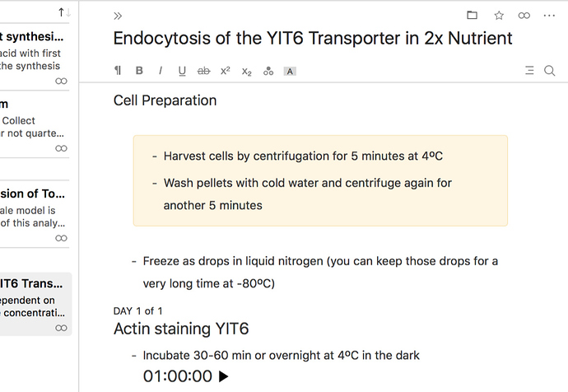This screenshot has height=392, width=568.
Task: Toggle note list sort order
Action: tap(64, 12)
